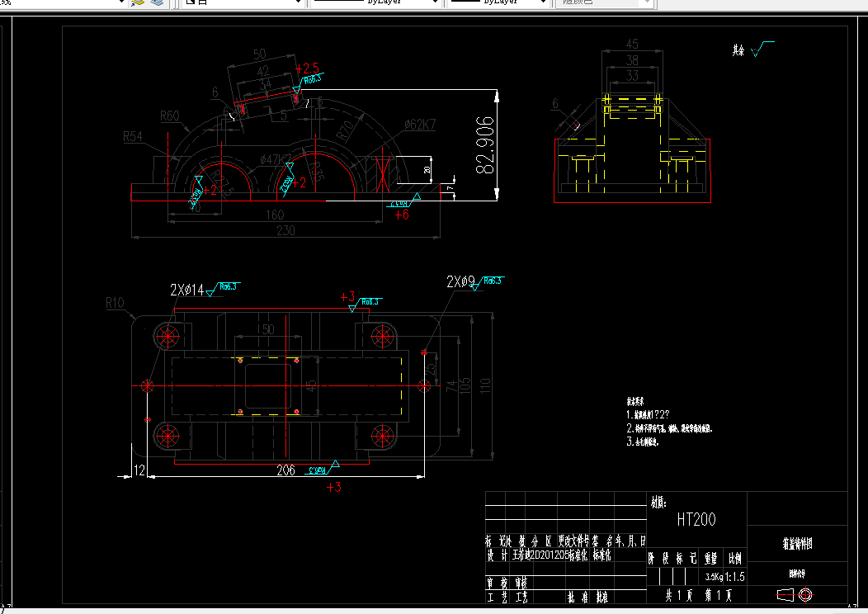Select the 33 dimension in side view
This screenshot has width=868, height=614.
click(x=632, y=75)
